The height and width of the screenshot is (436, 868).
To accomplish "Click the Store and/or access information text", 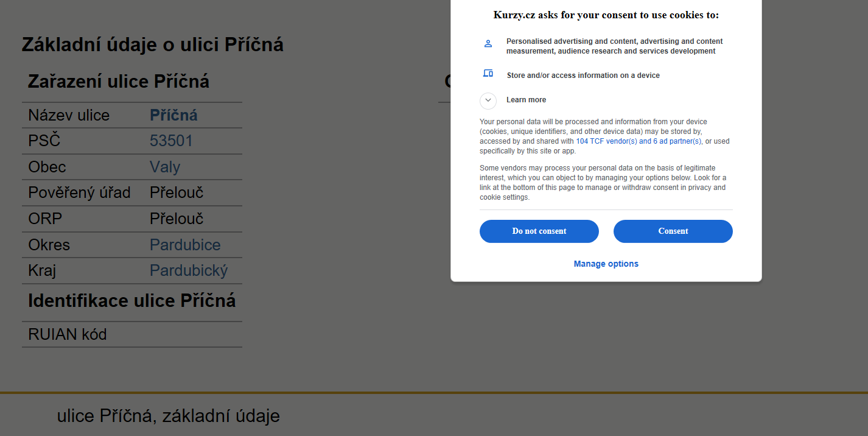I will pos(583,76).
